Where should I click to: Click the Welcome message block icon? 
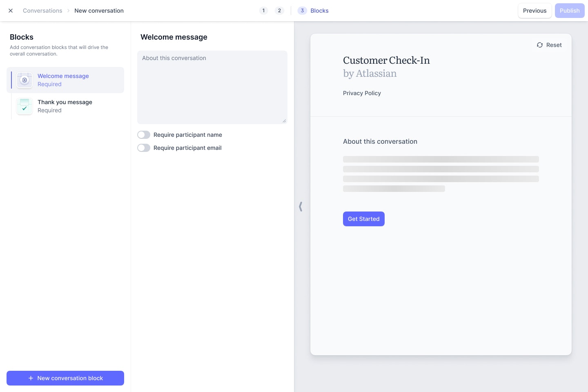pos(24,80)
